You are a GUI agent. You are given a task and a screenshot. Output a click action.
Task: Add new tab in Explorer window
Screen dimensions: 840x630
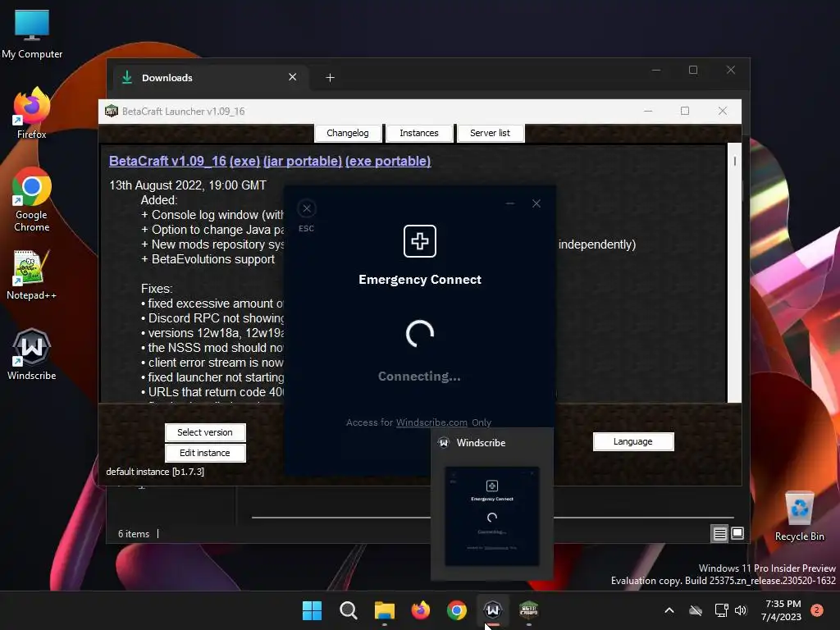(x=330, y=78)
